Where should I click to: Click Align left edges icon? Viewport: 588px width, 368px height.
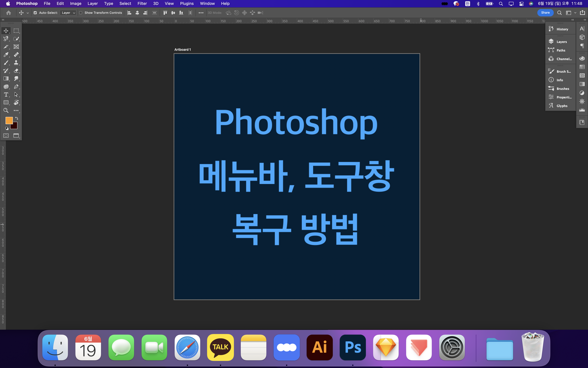click(x=129, y=13)
